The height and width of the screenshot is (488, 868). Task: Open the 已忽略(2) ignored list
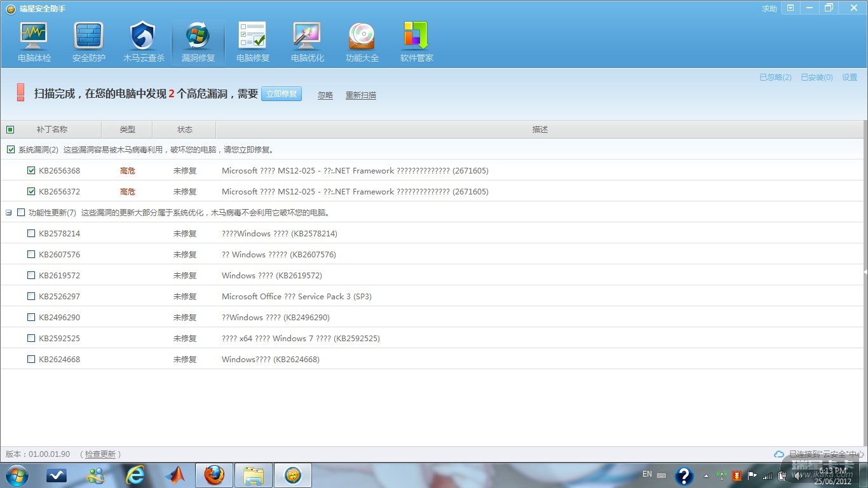[775, 78]
